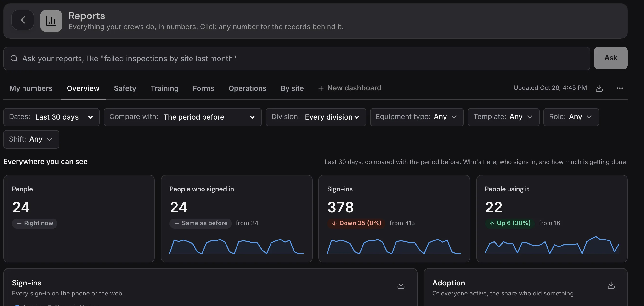Click the search magnifier icon
The image size is (644, 306).
click(x=14, y=59)
